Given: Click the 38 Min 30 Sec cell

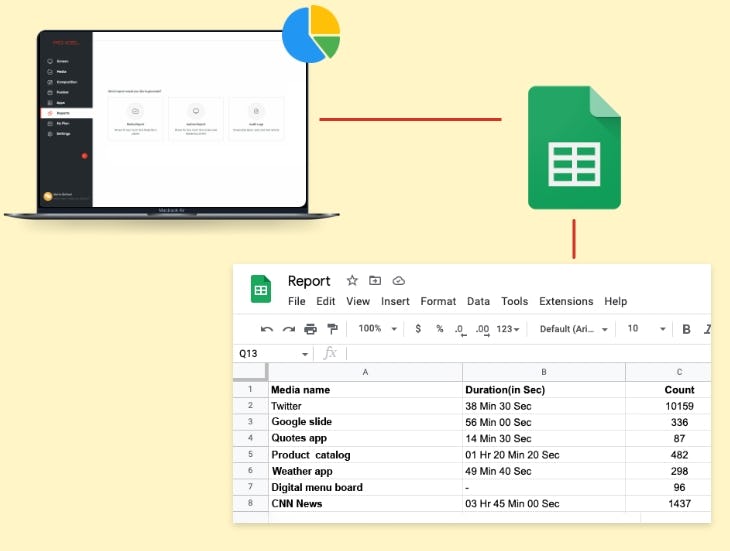Looking at the screenshot, I should pos(544,406).
